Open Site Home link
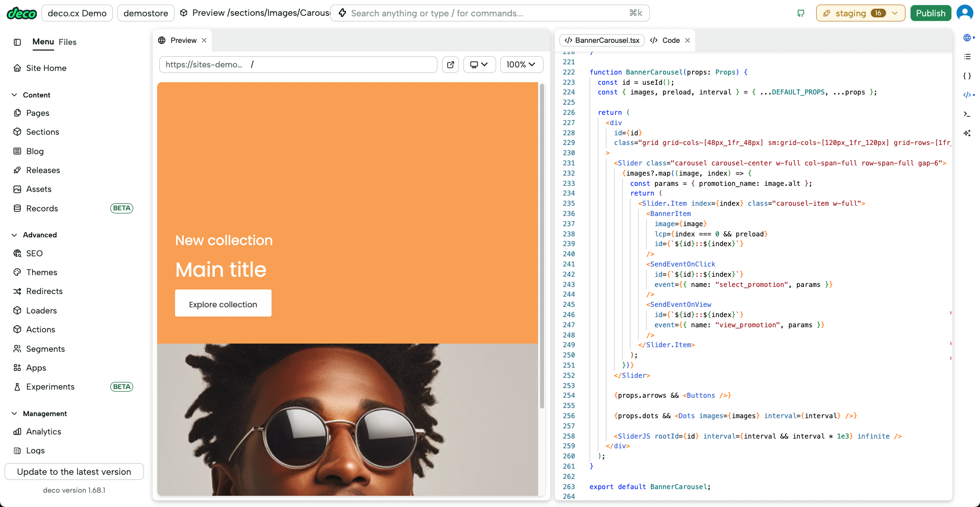 point(46,68)
